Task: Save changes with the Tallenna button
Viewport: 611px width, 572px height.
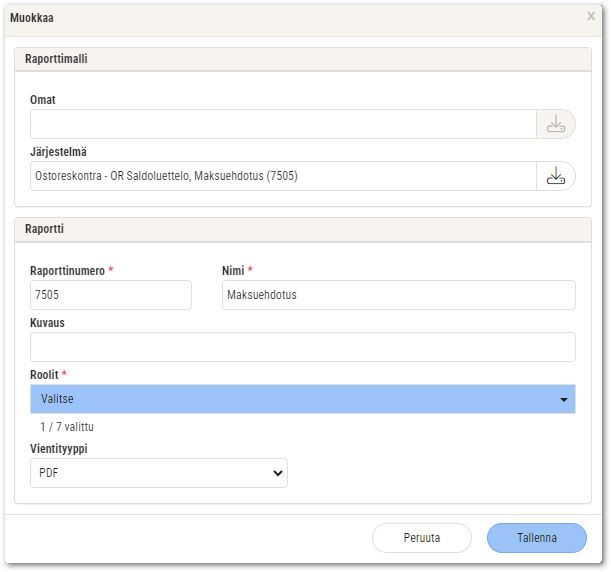Action: pos(537,538)
